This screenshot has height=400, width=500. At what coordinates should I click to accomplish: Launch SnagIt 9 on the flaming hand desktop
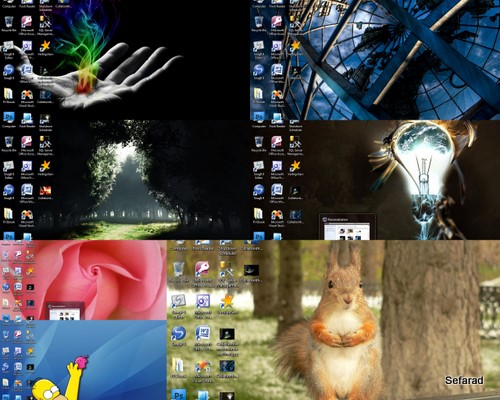tap(9, 70)
